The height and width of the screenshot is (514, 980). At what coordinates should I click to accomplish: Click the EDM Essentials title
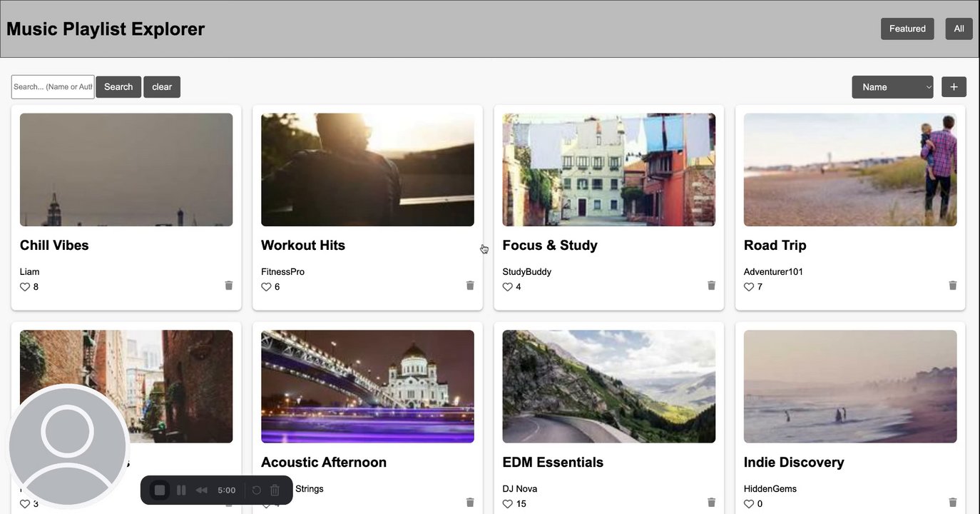pyautogui.click(x=553, y=463)
